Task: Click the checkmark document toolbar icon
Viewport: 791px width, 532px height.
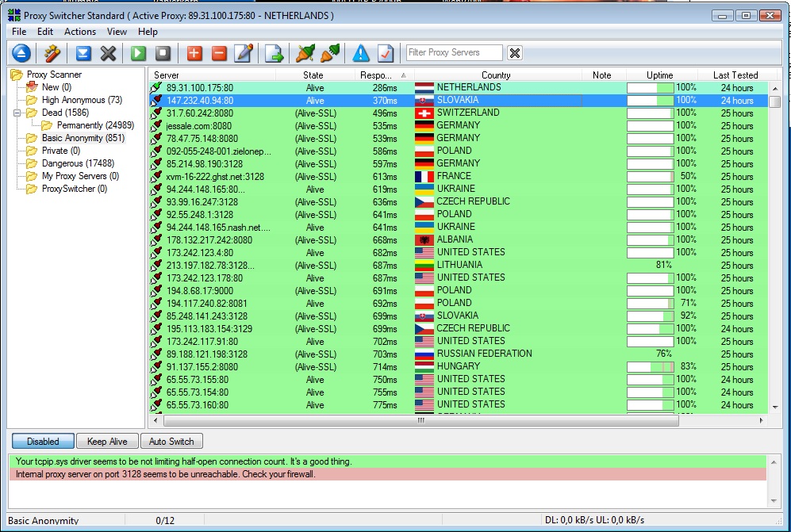Action: (x=386, y=53)
